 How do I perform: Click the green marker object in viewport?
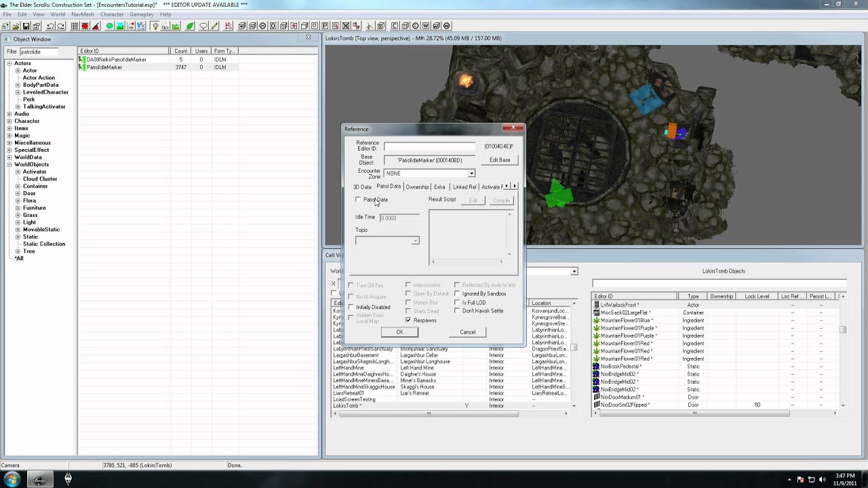tap(559, 192)
